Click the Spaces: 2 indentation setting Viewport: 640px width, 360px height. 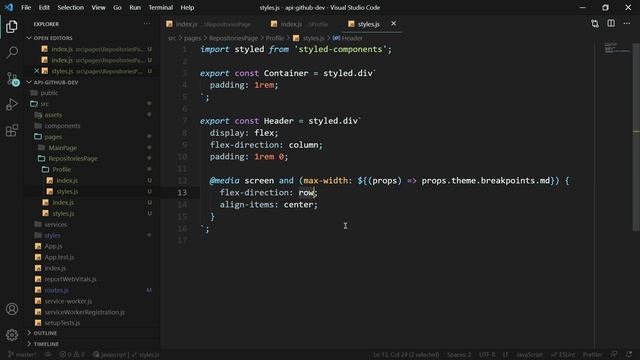459,355
